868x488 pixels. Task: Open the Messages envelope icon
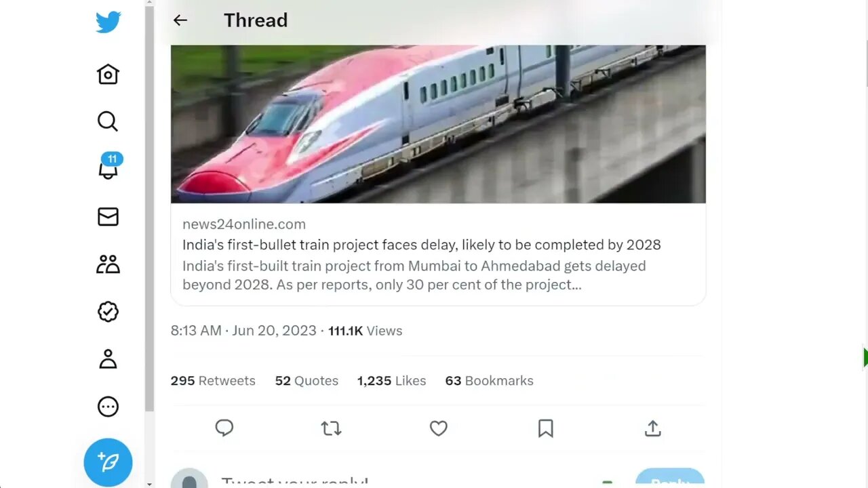coord(108,217)
